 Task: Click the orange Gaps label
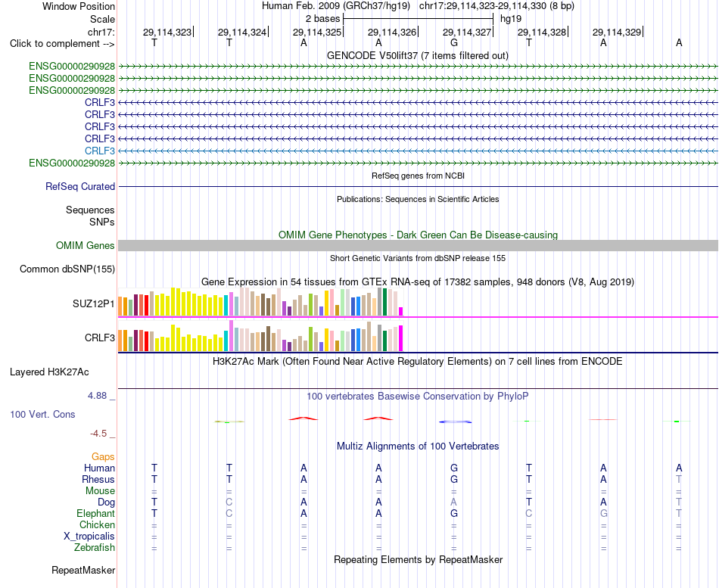point(103,456)
